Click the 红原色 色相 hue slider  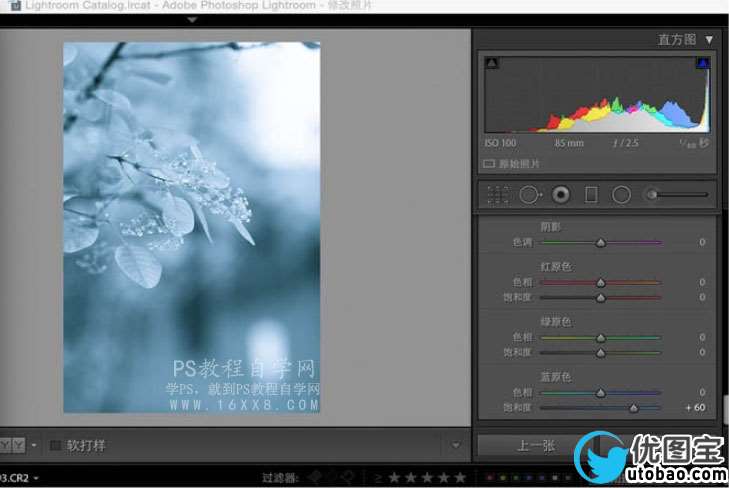(x=601, y=283)
